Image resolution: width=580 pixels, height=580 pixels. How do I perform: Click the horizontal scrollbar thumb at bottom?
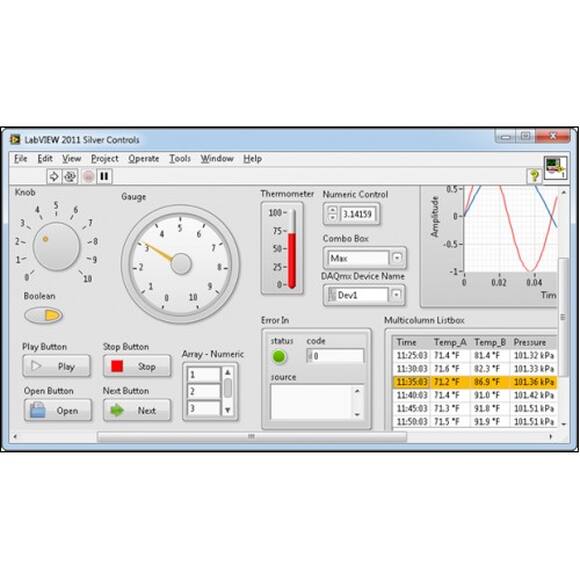(x=252, y=437)
